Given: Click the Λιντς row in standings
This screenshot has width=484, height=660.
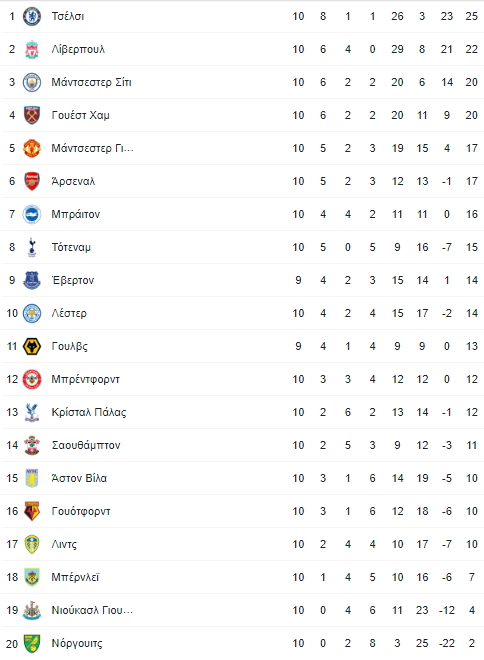Looking at the screenshot, I should click(x=243, y=544).
